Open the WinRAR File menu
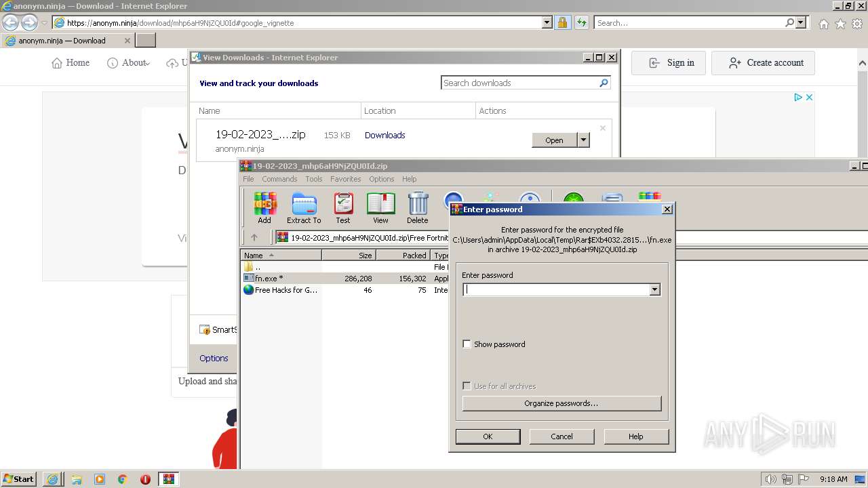868x488 pixels. coord(248,179)
